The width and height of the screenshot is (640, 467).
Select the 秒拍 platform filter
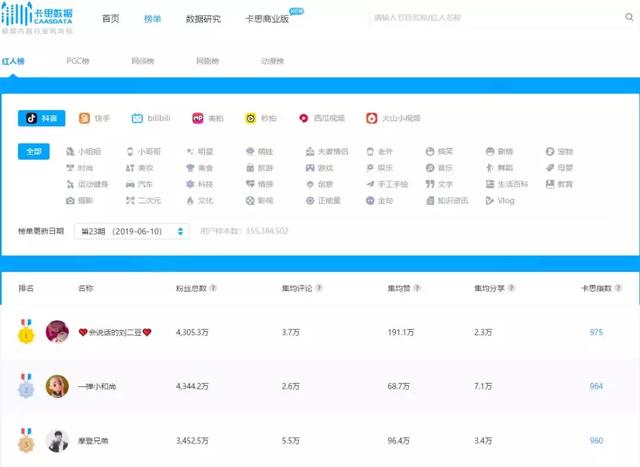[261, 118]
